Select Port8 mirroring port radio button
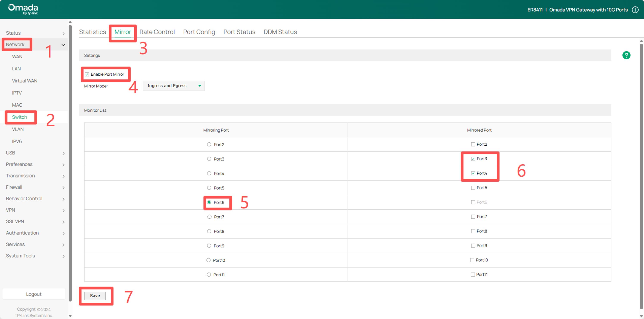Image resolution: width=644 pixels, height=319 pixels. 209,231
